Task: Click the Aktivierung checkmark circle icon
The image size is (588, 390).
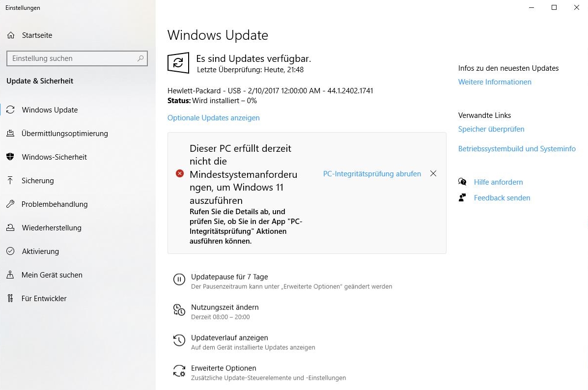Action: pos(10,251)
